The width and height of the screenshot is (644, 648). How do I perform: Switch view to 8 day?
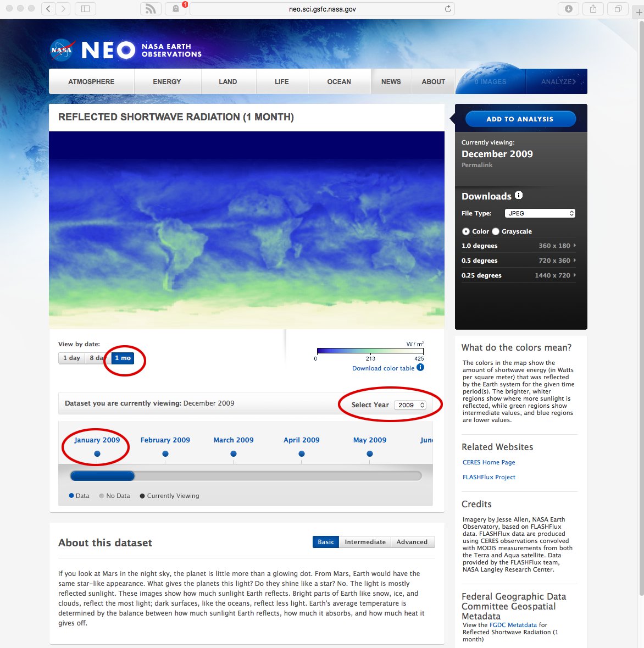pyautogui.click(x=97, y=358)
